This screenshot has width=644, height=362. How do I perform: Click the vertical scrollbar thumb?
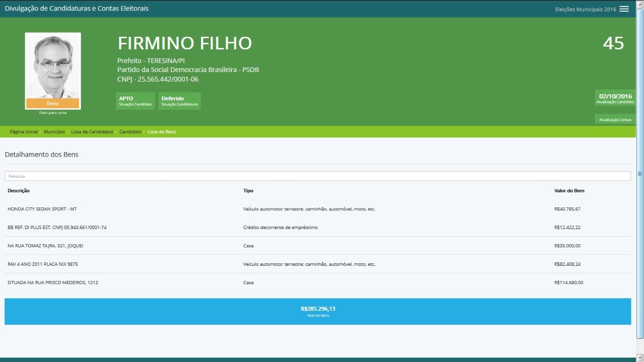coord(640,173)
